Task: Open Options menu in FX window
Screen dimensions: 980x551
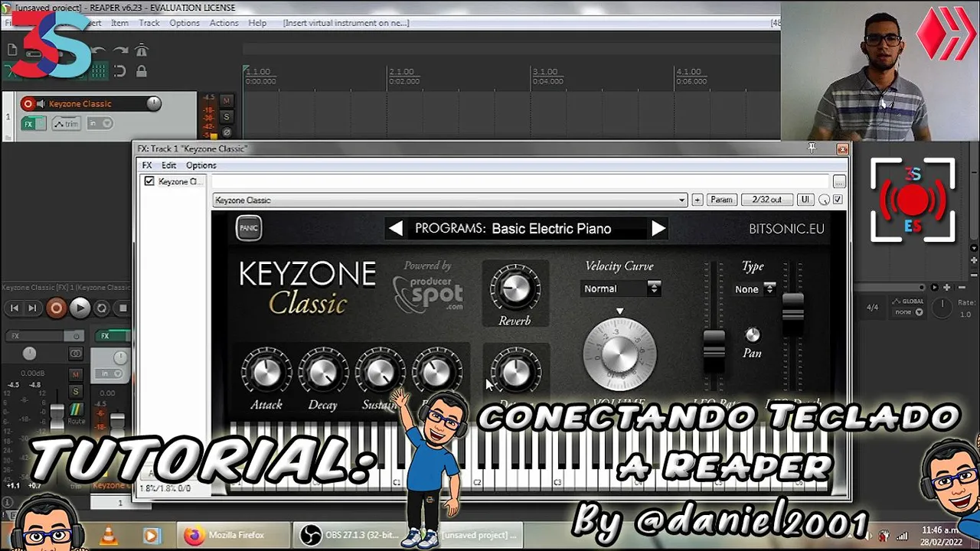Action: click(201, 165)
